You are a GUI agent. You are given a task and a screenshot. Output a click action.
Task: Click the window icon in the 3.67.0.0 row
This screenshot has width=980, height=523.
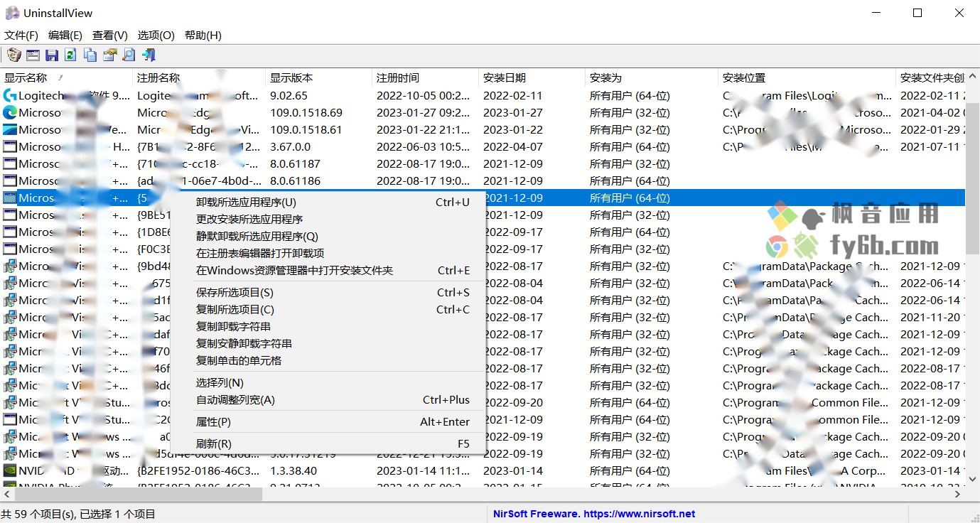(10, 146)
